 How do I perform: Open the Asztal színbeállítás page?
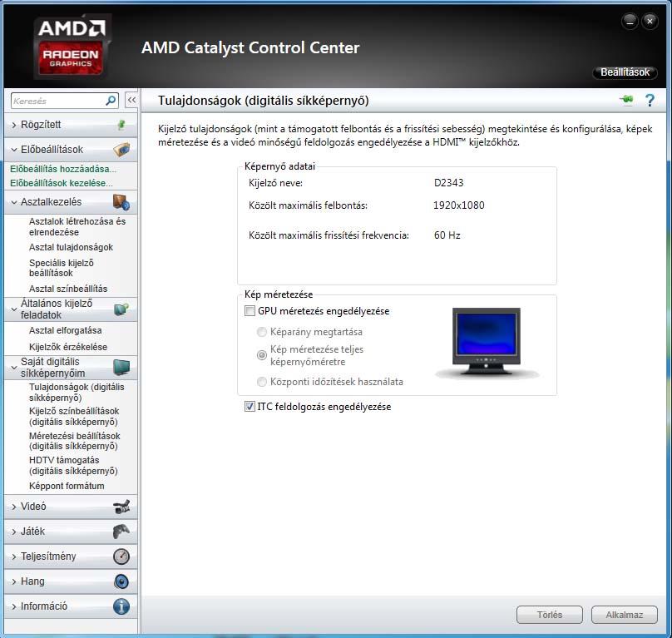pos(68,289)
